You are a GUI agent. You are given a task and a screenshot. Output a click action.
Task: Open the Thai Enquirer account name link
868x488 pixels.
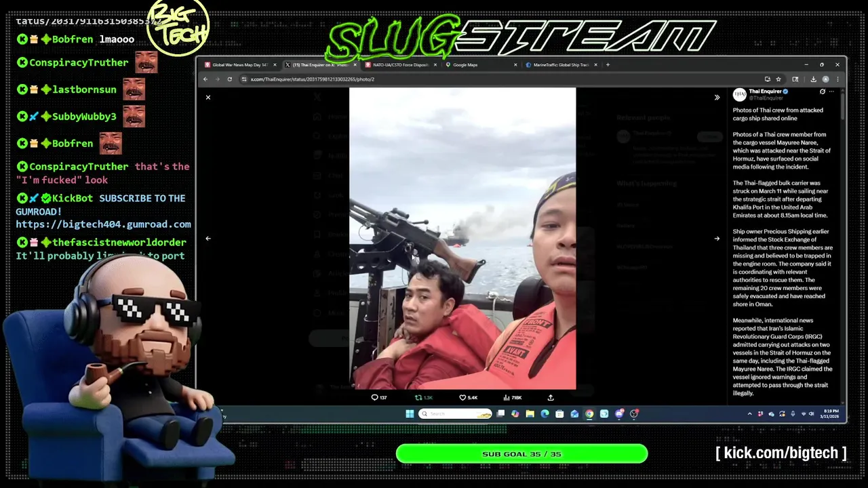(x=765, y=91)
